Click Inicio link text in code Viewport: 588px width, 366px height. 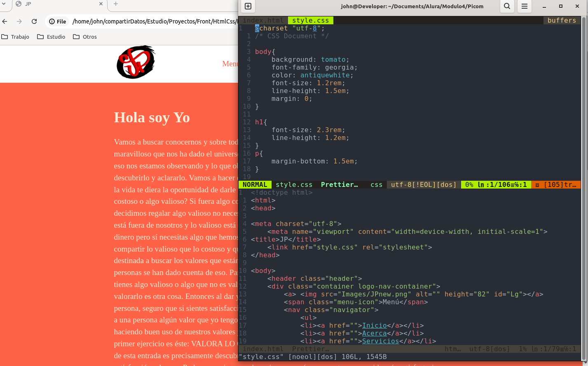[x=374, y=326]
